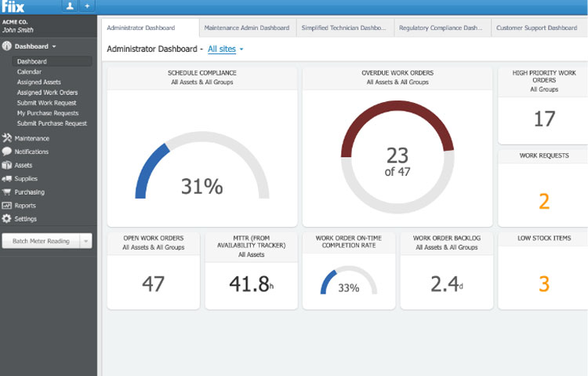Click the Assets box icon in sidebar
588x376 pixels.
click(x=7, y=166)
